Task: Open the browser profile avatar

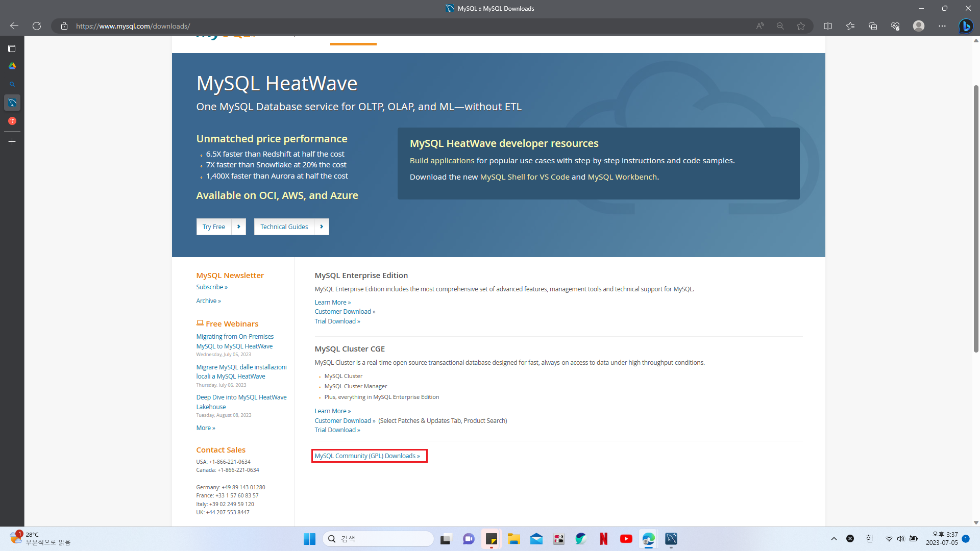Action: point(919,26)
